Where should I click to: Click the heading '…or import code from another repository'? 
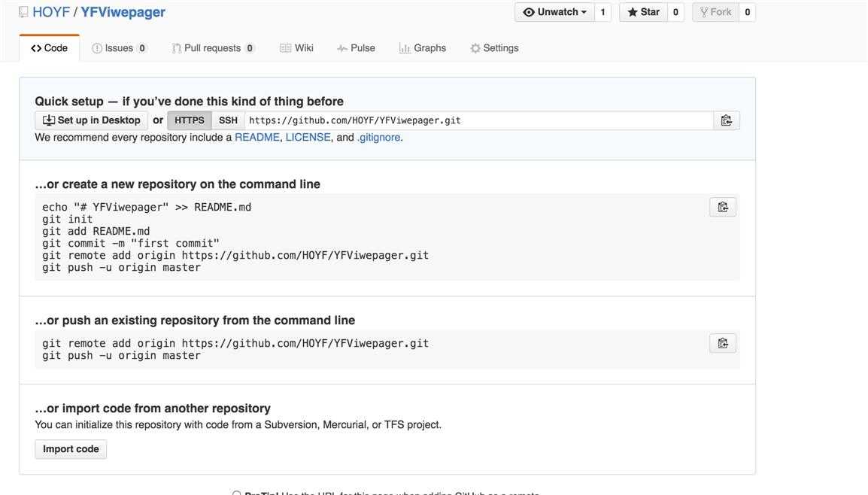click(153, 408)
